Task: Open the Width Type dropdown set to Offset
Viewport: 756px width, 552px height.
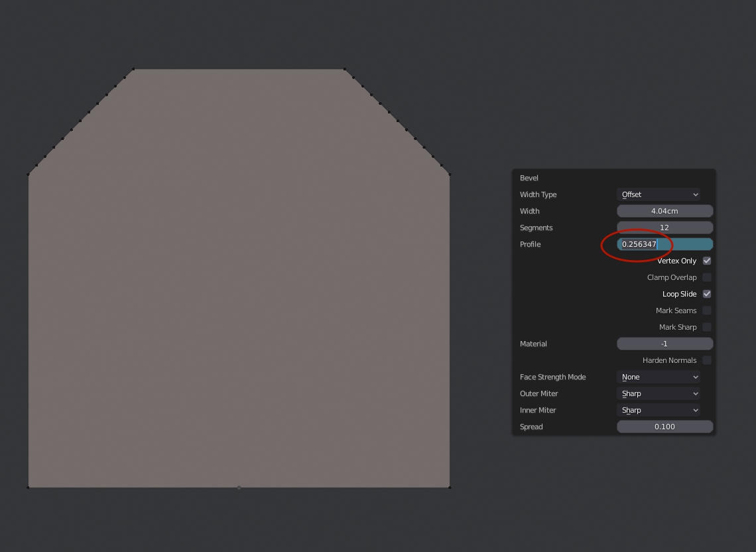Action: point(659,194)
